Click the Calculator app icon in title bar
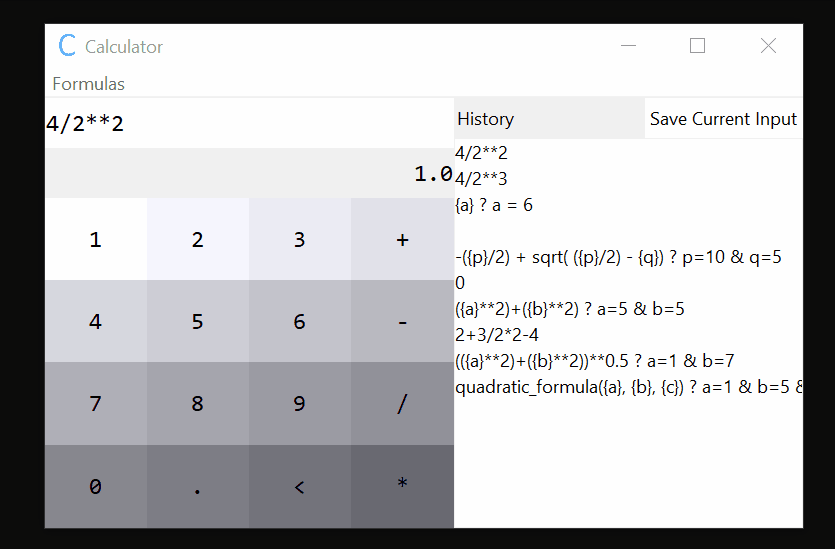 [x=67, y=46]
